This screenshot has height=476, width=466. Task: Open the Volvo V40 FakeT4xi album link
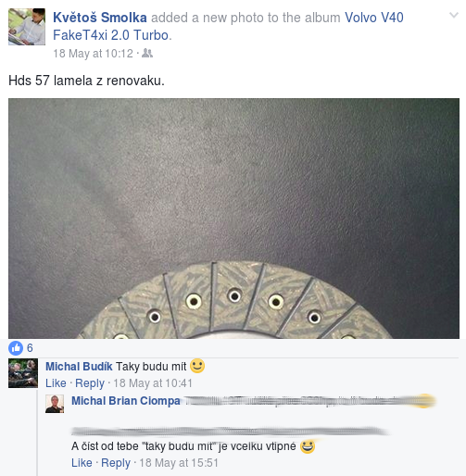pyautogui.click(x=228, y=26)
